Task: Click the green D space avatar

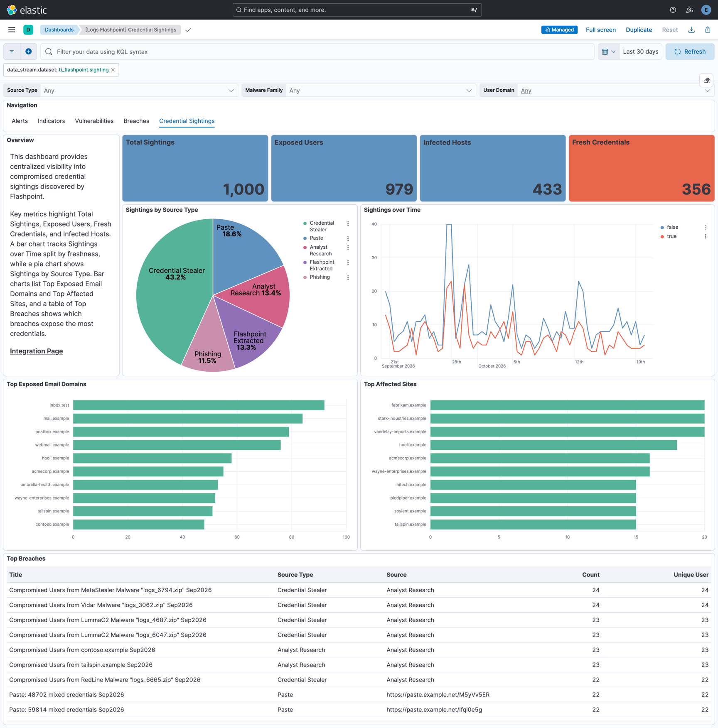Action: point(28,30)
